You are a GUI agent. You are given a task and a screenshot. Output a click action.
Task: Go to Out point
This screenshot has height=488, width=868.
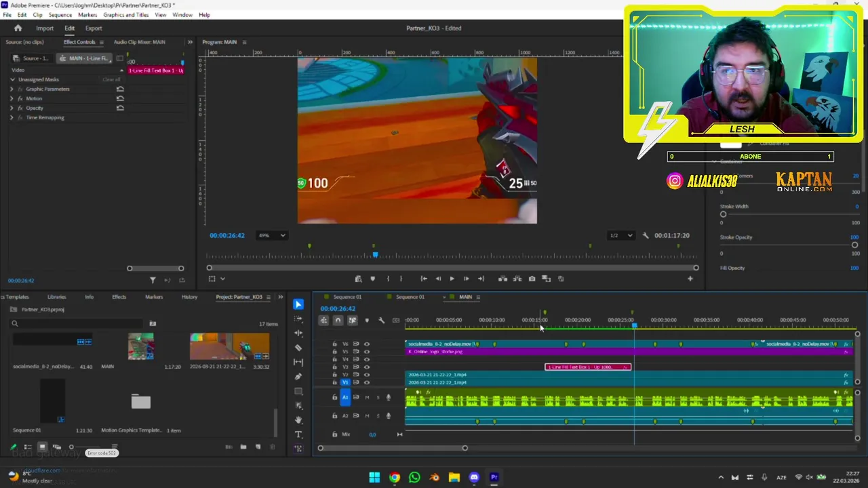click(481, 279)
